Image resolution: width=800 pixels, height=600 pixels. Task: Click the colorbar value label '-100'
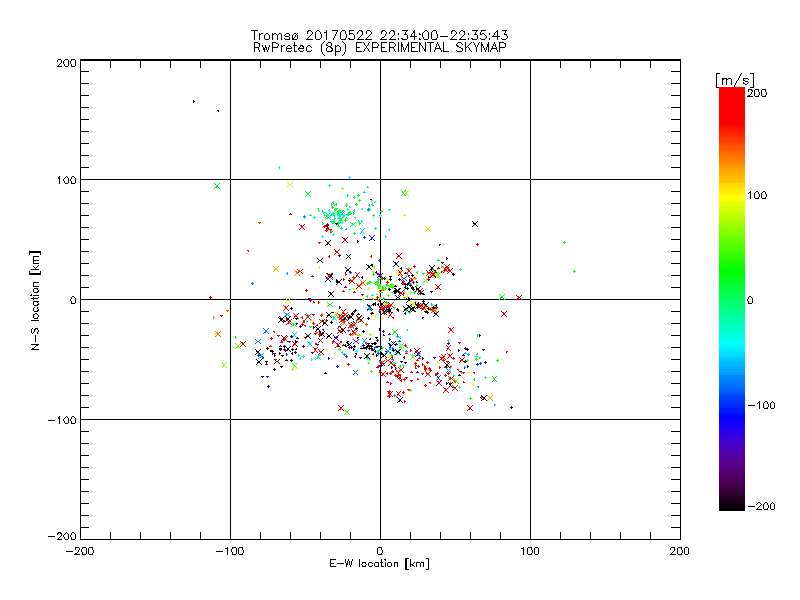tap(761, 405)
